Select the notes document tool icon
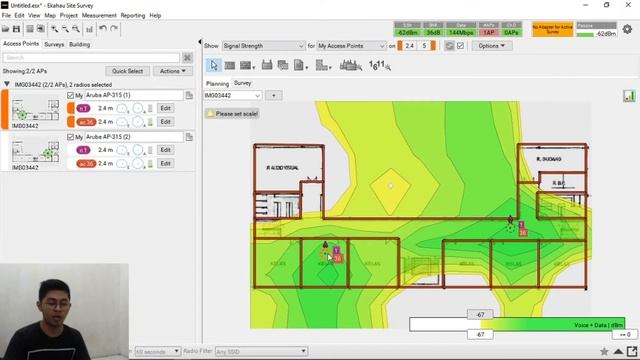Viewport: 640px width, 360px height. (x=300, y=65)
